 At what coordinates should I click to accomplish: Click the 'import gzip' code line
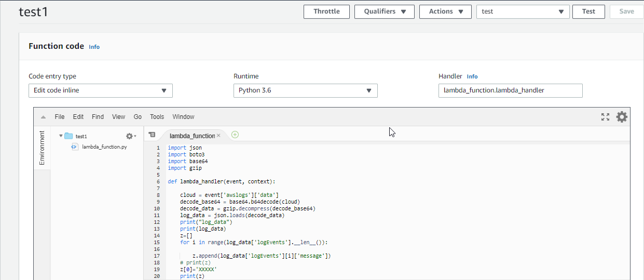click(x=185, y=168)
